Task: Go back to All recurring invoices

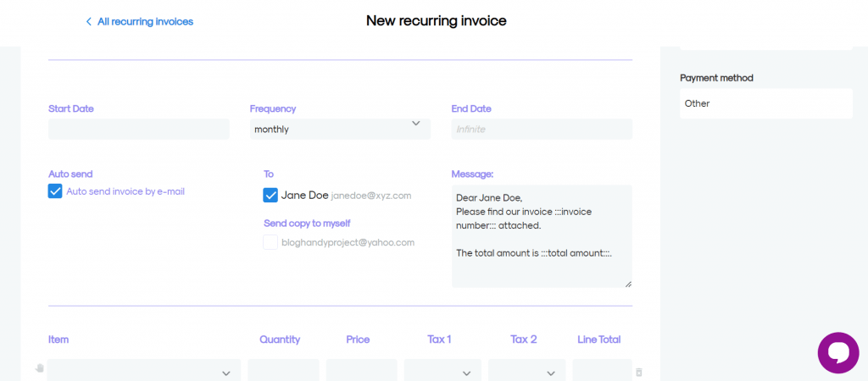Action: pyautogui.click(x=140, y=21)
